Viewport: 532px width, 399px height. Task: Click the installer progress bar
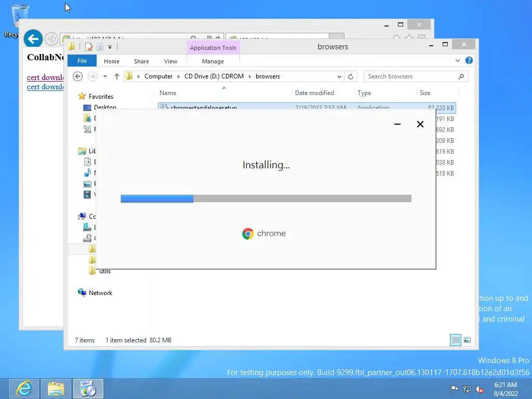[266, 199]
